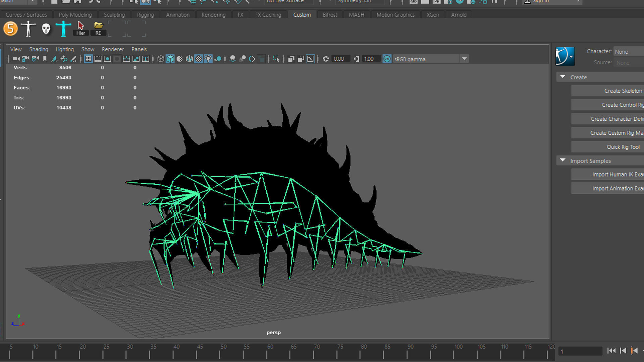This screenshot has width=644, height=362.
Task: Click the Grease Pencil icon
Action: coord(73,59)
